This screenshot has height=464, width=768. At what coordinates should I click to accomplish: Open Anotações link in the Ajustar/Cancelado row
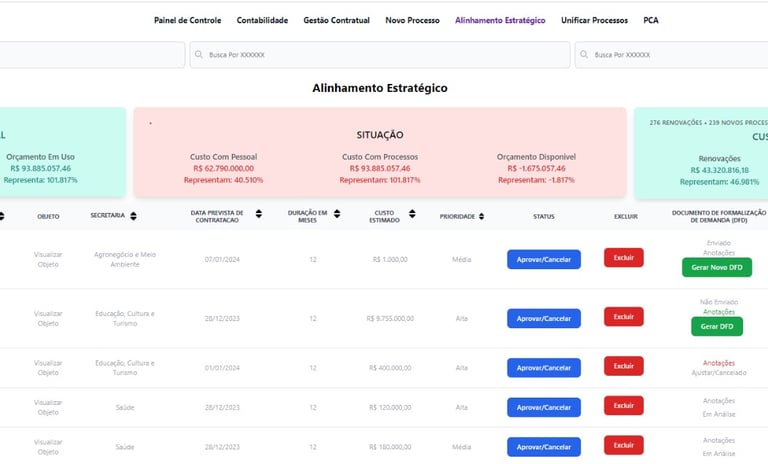[x=718, y=363]
